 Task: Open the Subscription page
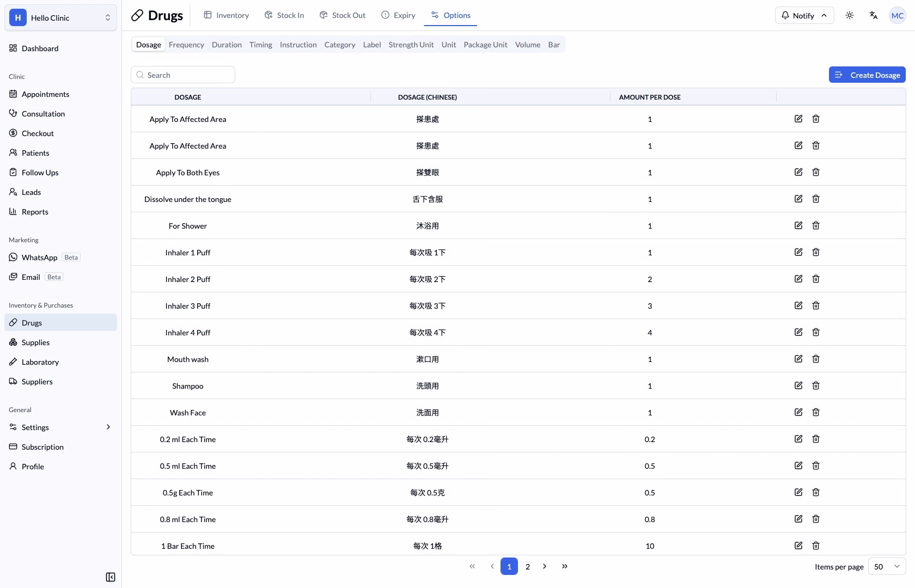(x=60, y=447)
